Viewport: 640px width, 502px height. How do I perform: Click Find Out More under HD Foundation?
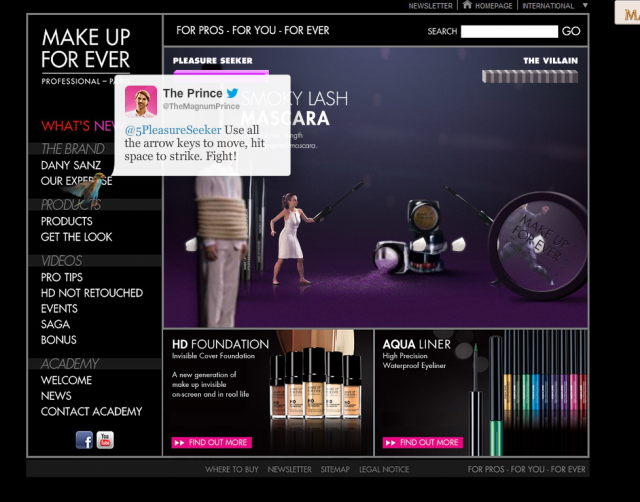[211, 442]
